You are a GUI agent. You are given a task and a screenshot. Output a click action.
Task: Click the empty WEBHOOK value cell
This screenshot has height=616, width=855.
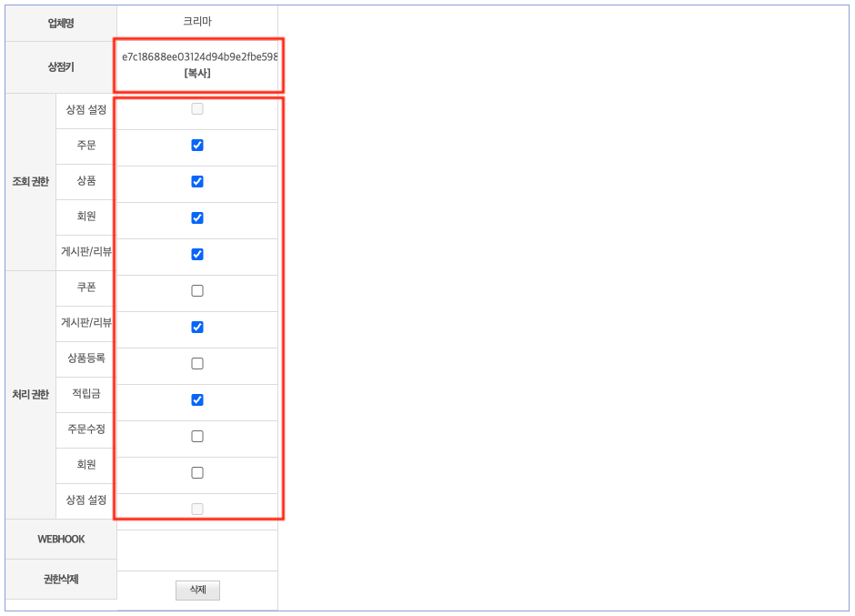click(x=197, y=550)
